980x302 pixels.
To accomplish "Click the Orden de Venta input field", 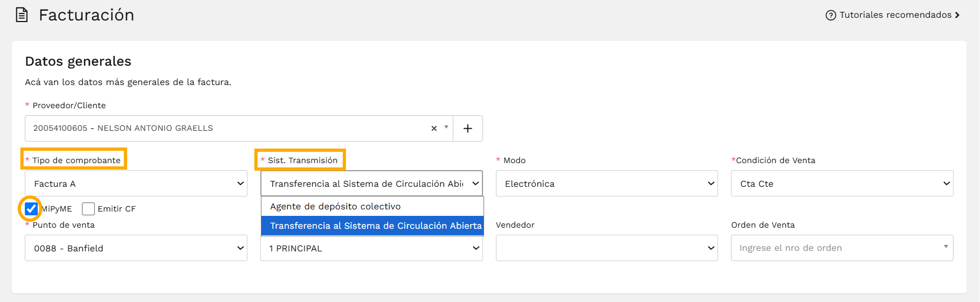I will (x=842, y=248).
